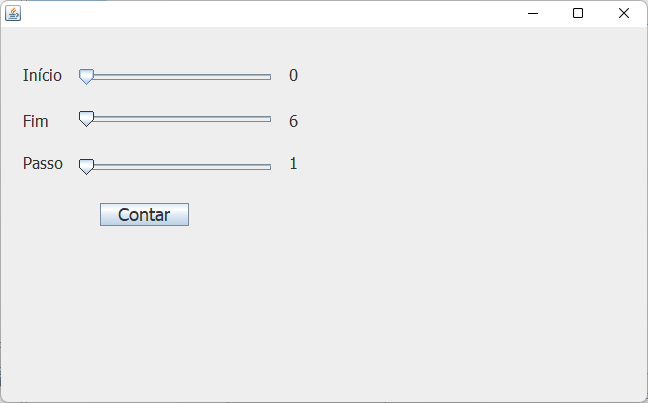Click the Passo slider thumb
Viewport: 648px width, 403px height.
(x=86, y=167)
